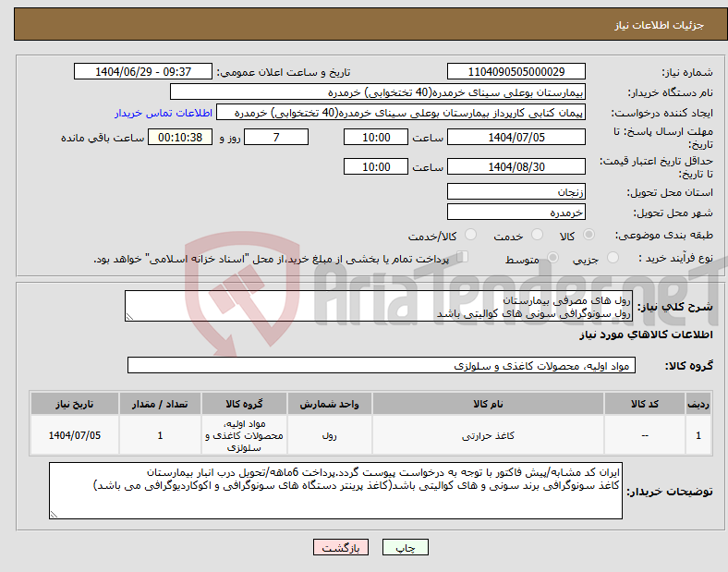Click the تاریخ نیاز column header

tap(75, 404)
